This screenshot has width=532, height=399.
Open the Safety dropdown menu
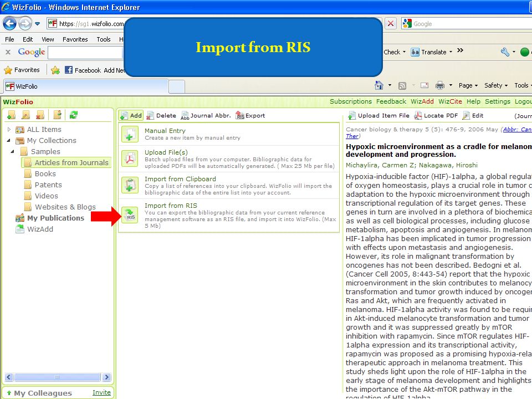click(x=495, y=85)
